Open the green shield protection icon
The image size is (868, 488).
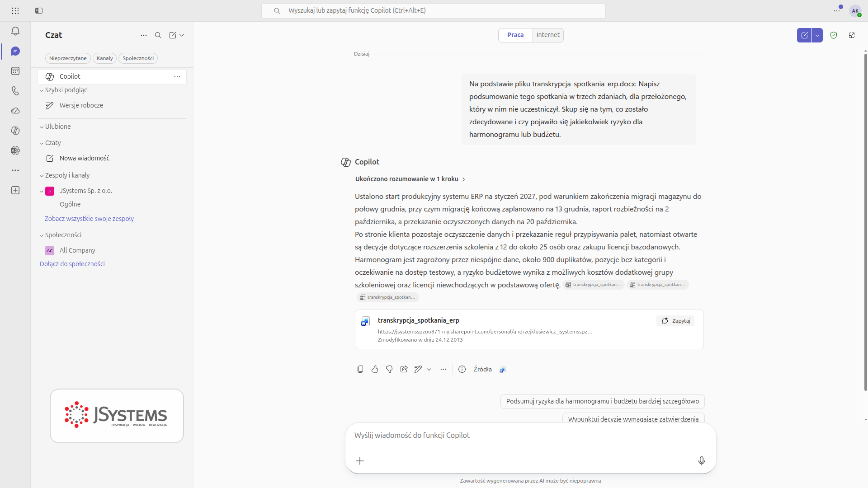pos(834,35)
